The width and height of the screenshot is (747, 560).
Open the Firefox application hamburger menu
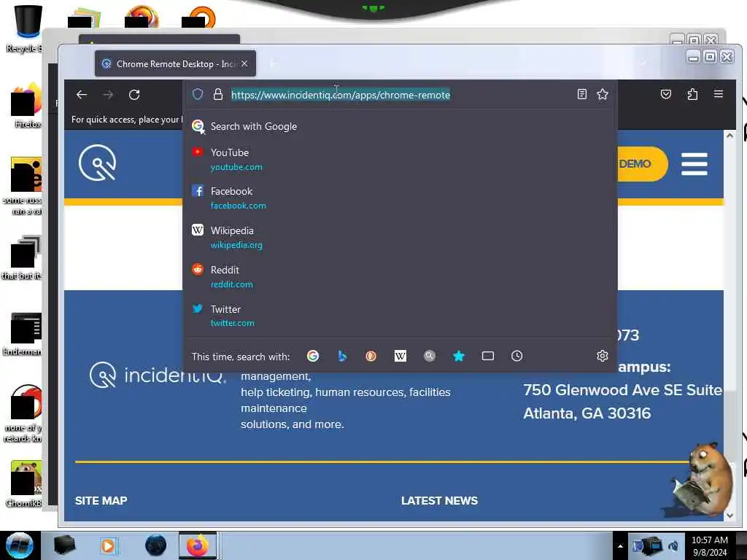tap(719, 94)
